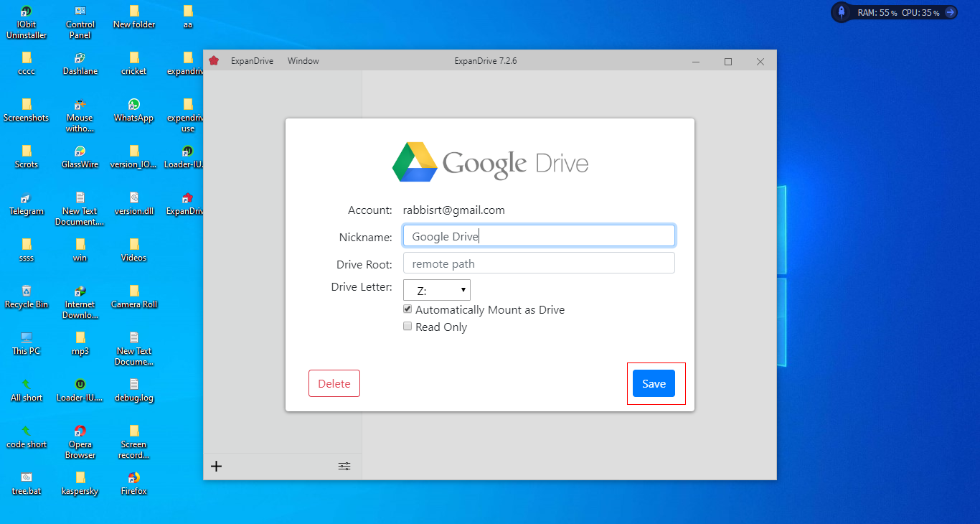
Task: Select the Mouse without Borders desktop icon
Action: click(80, 105)
